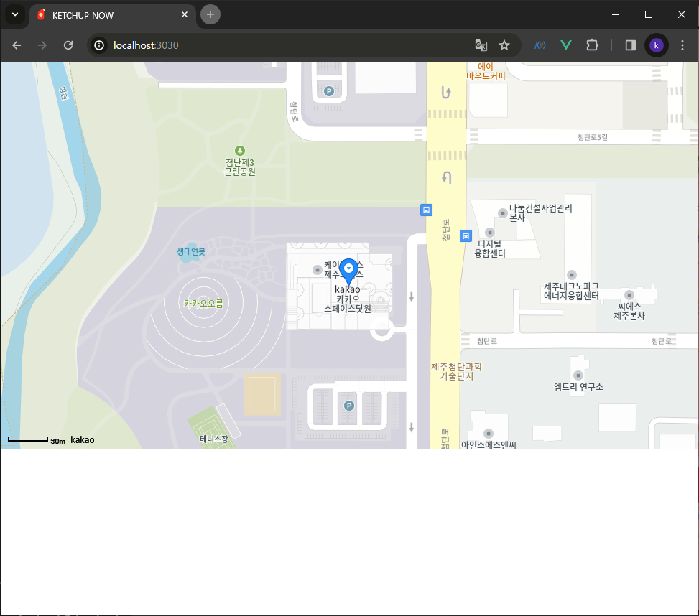The image size is (699, 616).
Task: Bookmark this page with the star icon
Action: pos(504,45)
